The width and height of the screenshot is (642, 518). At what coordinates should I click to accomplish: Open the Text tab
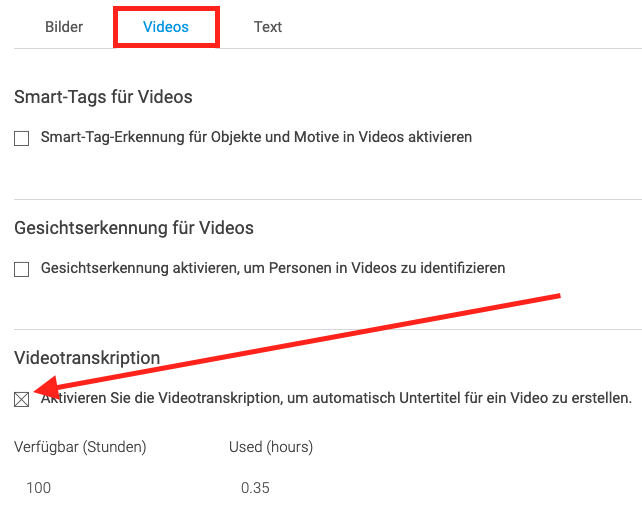click(x=268, y=27)
